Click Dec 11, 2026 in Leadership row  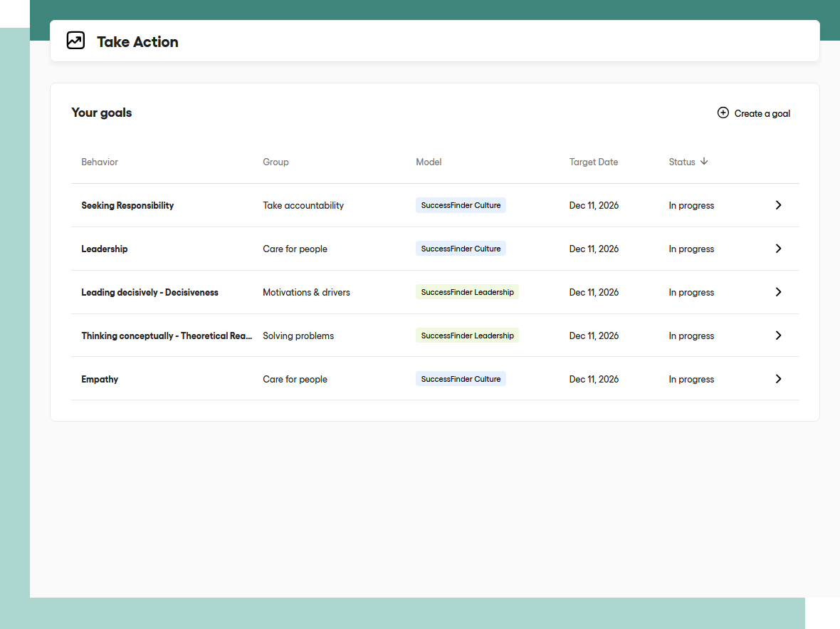(594, 249)
